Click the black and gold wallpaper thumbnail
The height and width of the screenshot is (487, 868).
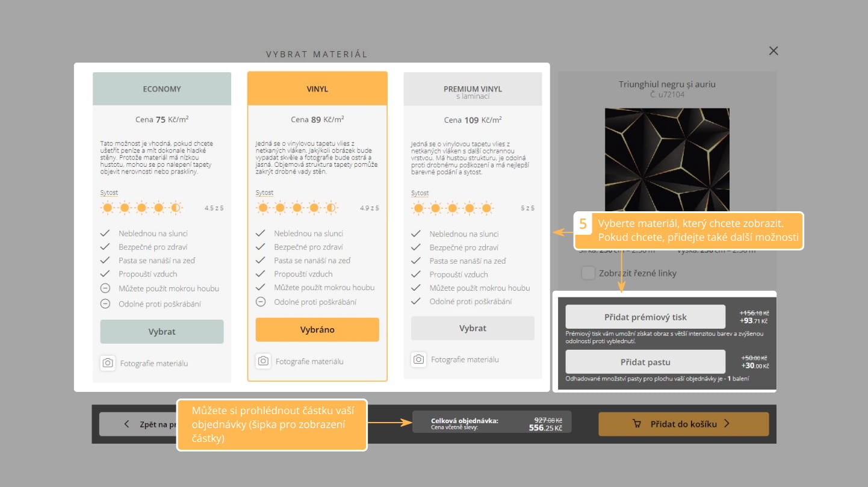[667, 160]
